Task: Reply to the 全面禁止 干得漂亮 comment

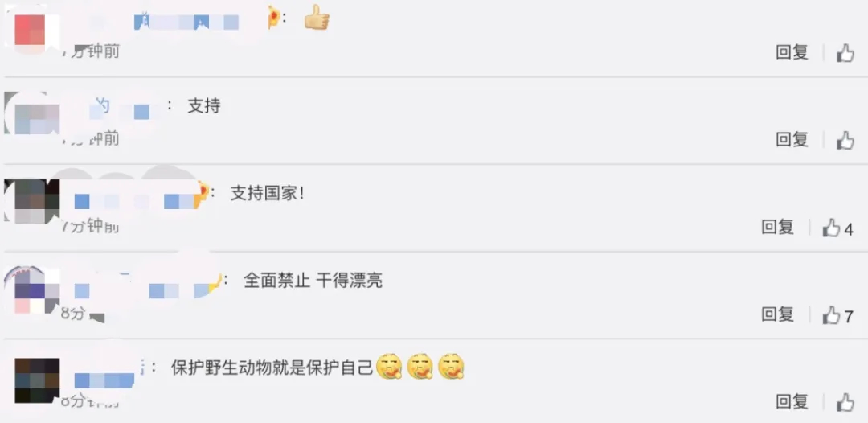Action: click(778, 314)
